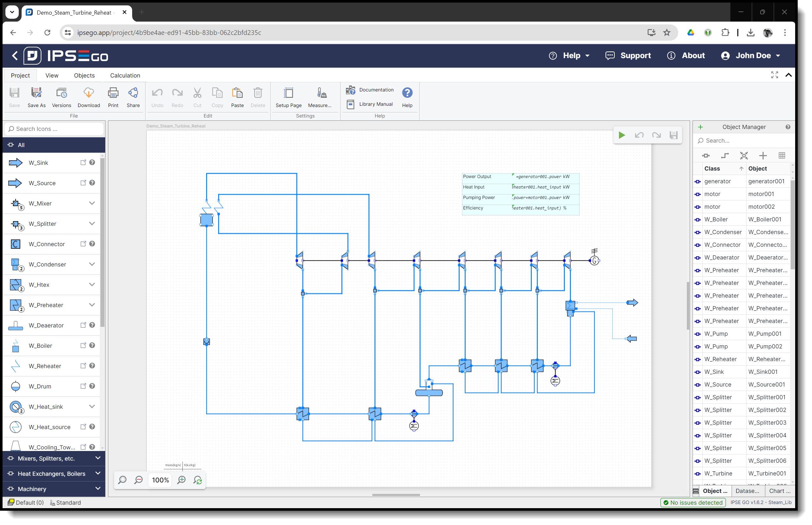This screenshot has width=812, height=525.
Task: Click the Save As toolbar icon
Action: tap(37, 93)
